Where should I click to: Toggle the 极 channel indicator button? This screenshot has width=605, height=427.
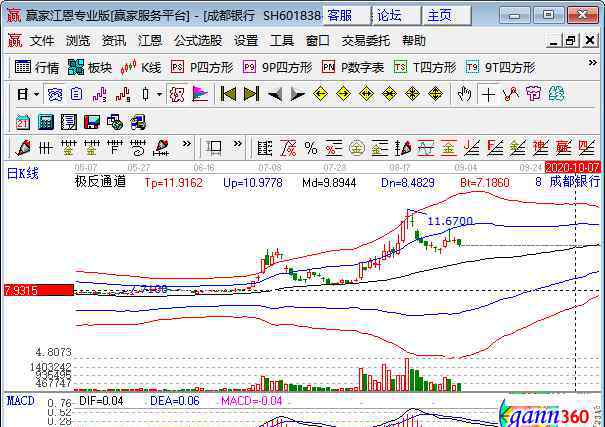point(177,94)
